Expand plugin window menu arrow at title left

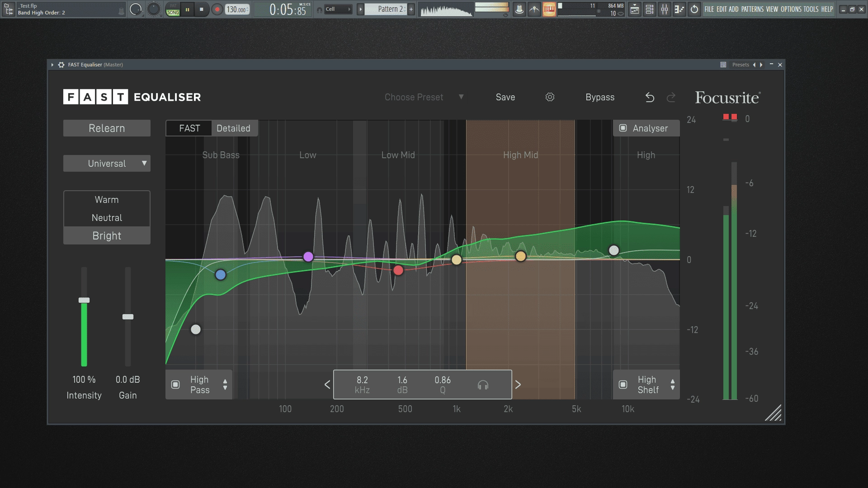coord(52,65)
